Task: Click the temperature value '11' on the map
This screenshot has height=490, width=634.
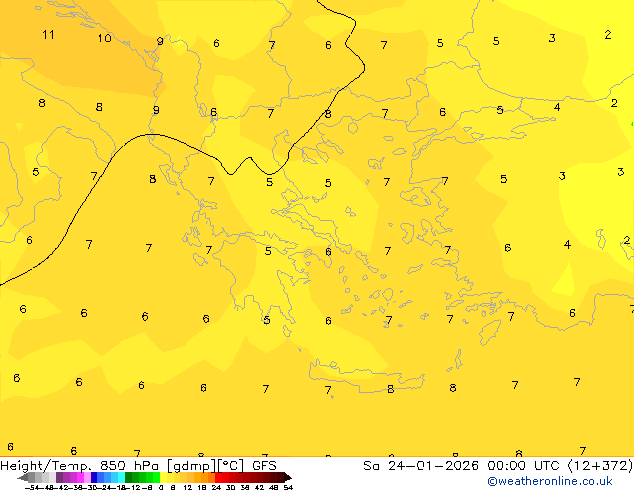Action: click(x=48, y=35)
